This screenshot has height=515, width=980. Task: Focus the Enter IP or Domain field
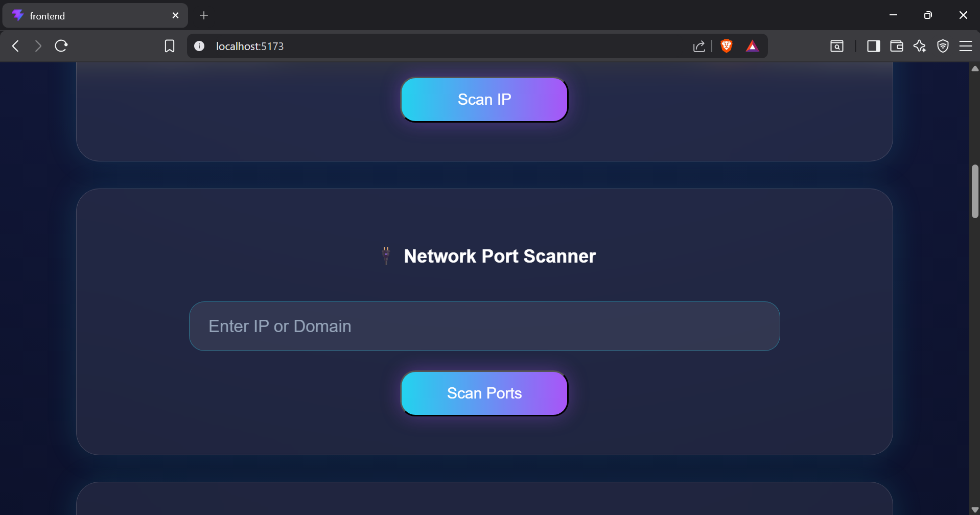484,326
